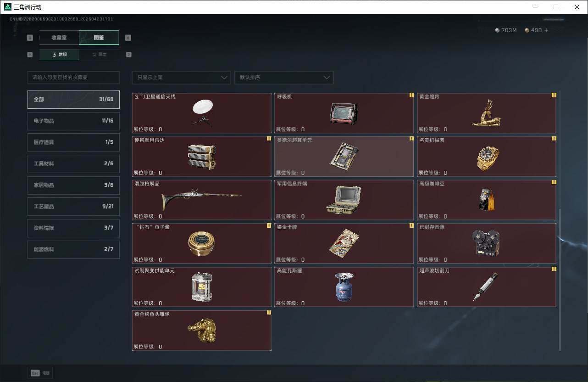This screenshot has width=588, height=382.
Task: Click the yellow badge on 便携军用雷达 card
Action: pos(269,139)
